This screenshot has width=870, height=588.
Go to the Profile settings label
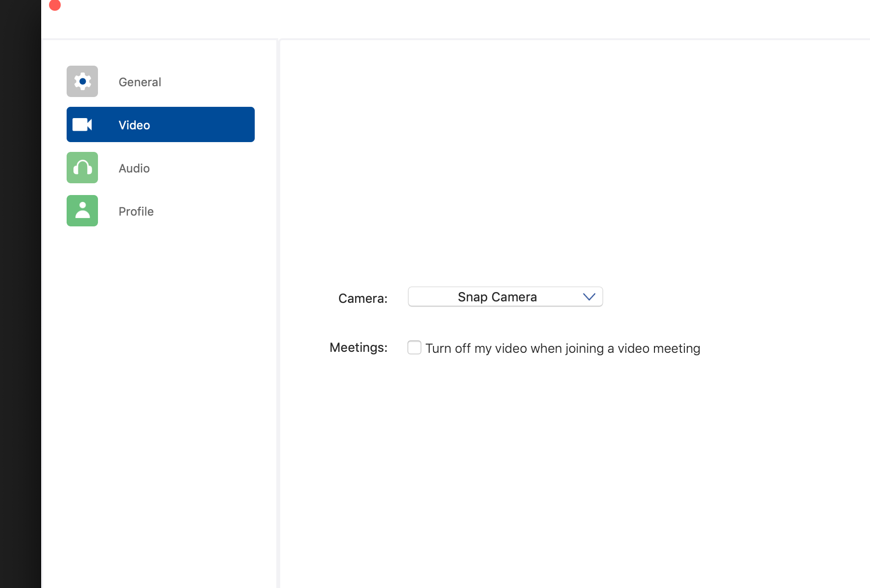136,211
